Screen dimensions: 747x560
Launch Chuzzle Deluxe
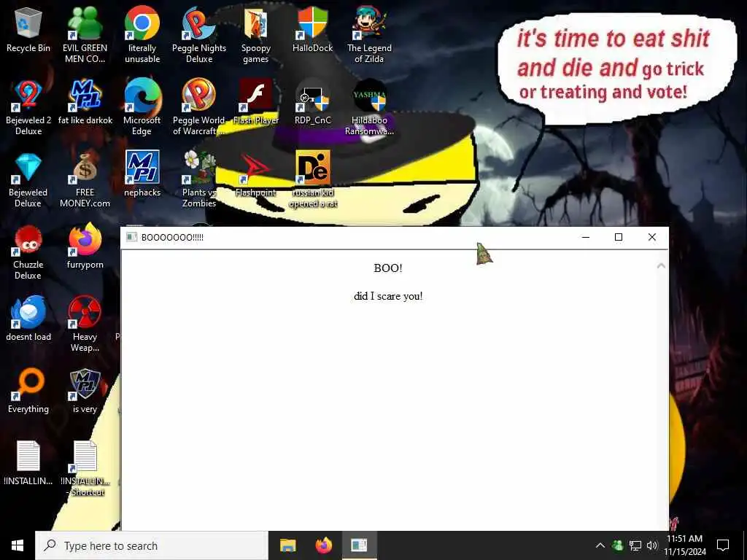28,252
